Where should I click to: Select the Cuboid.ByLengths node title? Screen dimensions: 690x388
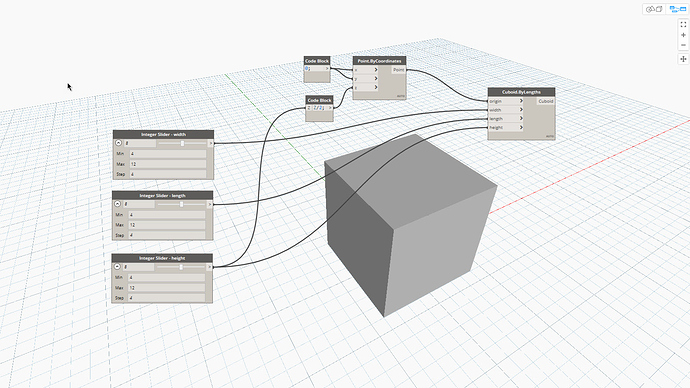pos(521,92)
